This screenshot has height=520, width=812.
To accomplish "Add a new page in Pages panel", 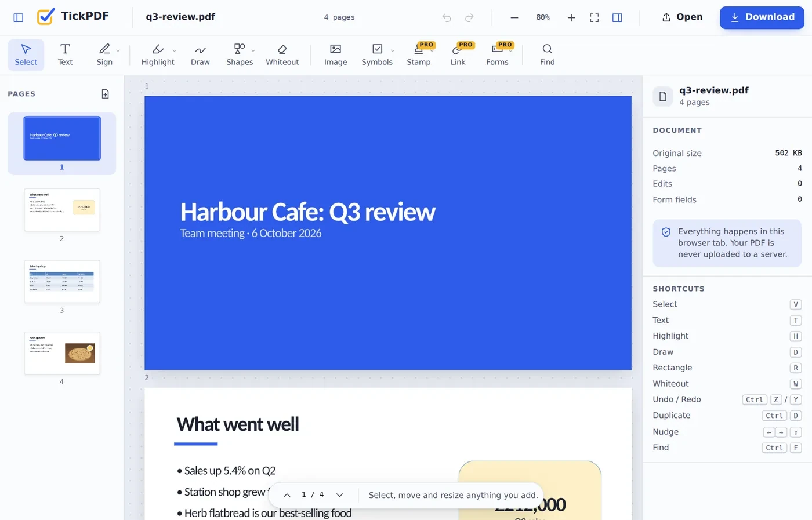I will [105, 94].
